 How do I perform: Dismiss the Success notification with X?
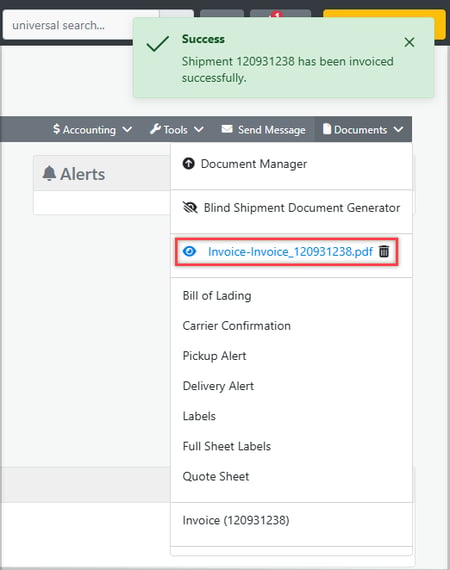pyautogui.click(x=409, y=42)
